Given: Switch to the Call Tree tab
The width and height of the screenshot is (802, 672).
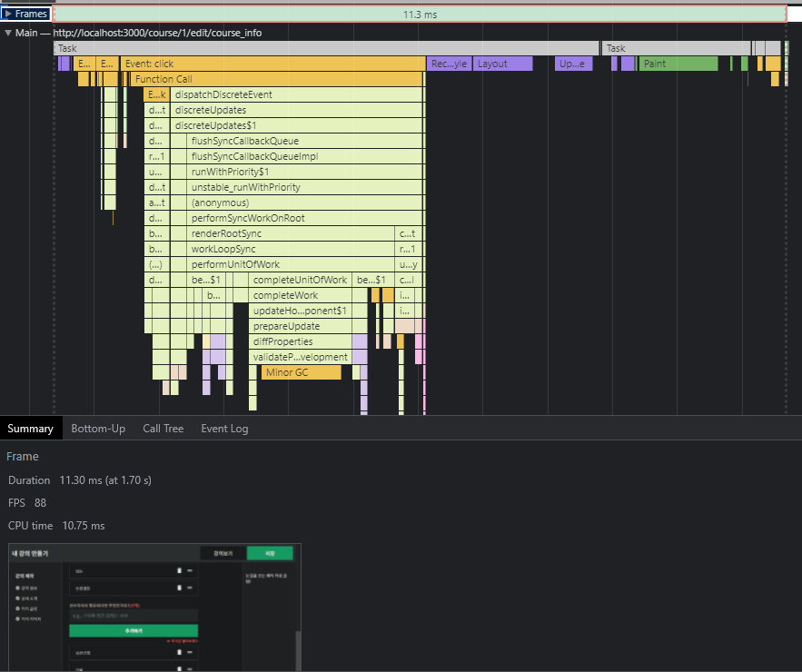Looking at the screenshot, I should point(163,429).
